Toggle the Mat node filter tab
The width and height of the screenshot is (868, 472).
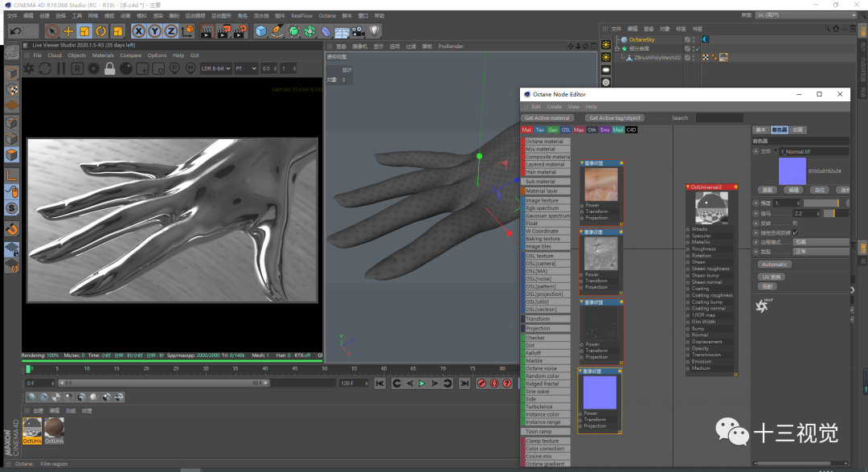[526, 129]
